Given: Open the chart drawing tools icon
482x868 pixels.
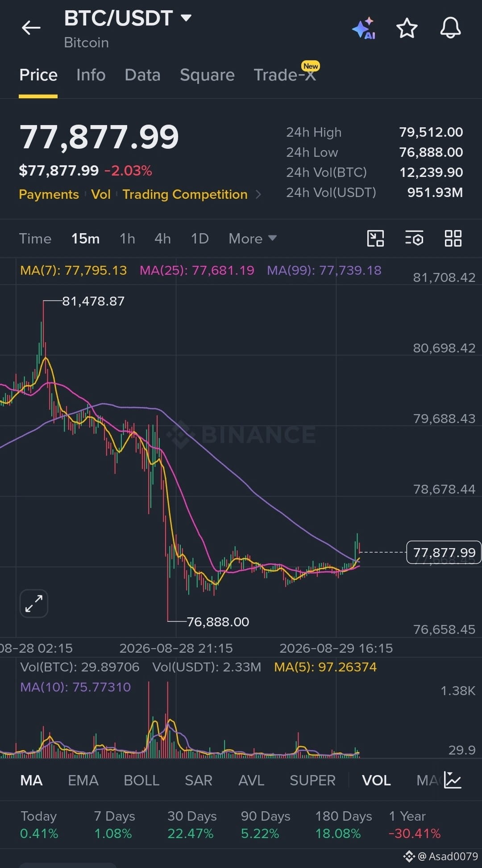Looking at the screenshot, I should coord(375,238).
